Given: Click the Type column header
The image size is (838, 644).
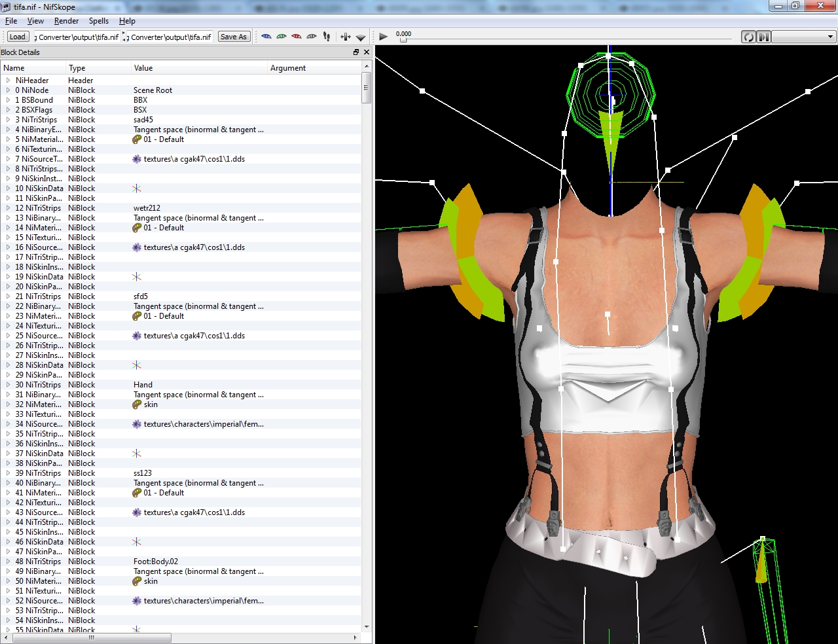Looking at the screenshot, I should pyautogui.click(x=99, y=68).
